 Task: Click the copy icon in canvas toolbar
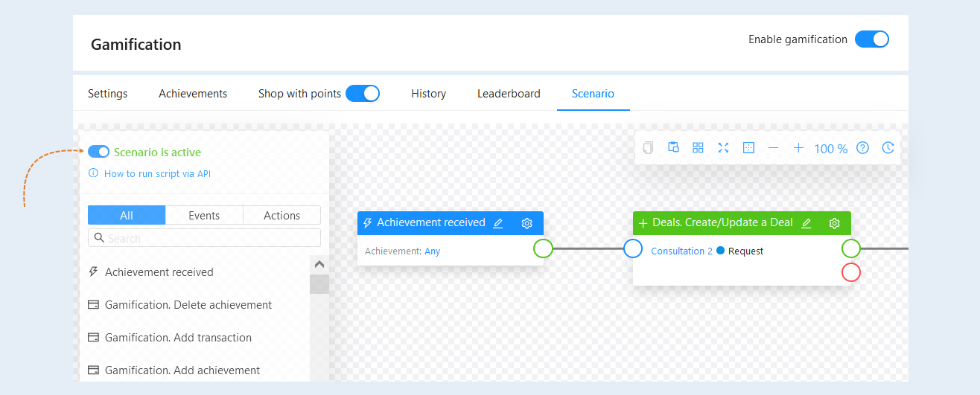648,148
